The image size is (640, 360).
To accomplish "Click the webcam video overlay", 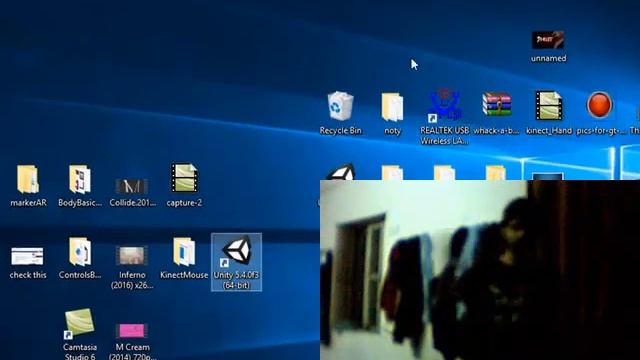I will [480, 270].
